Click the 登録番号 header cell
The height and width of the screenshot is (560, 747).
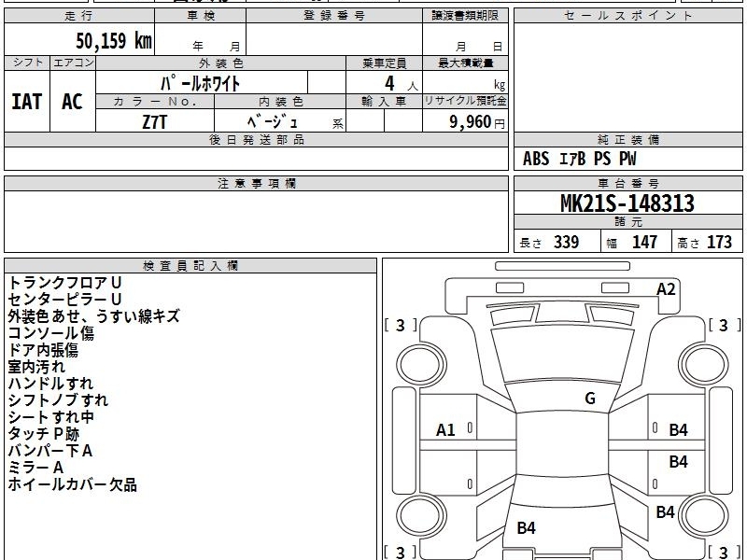[x=334, y=16]
